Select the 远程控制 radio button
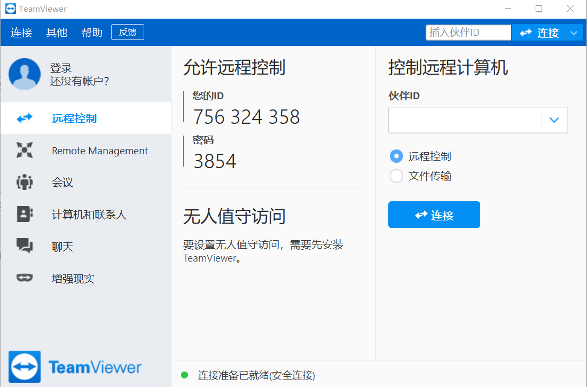This screenshot has height=387, width=588. 396,156
